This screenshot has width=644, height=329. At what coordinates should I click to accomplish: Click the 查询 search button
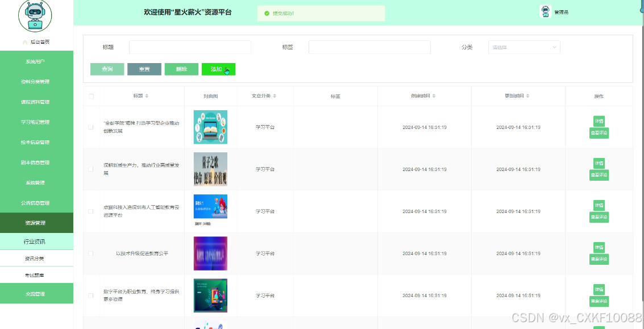coord(107,69)
